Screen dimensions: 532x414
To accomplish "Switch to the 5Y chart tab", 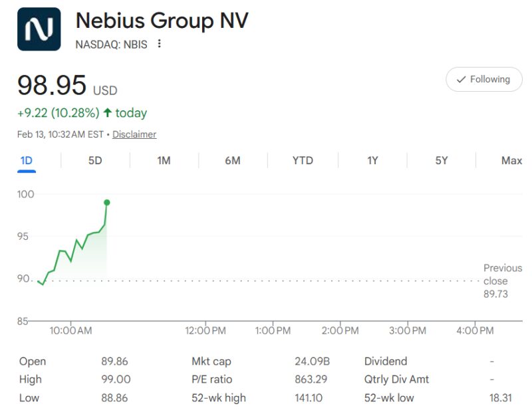I will (442, 161).
